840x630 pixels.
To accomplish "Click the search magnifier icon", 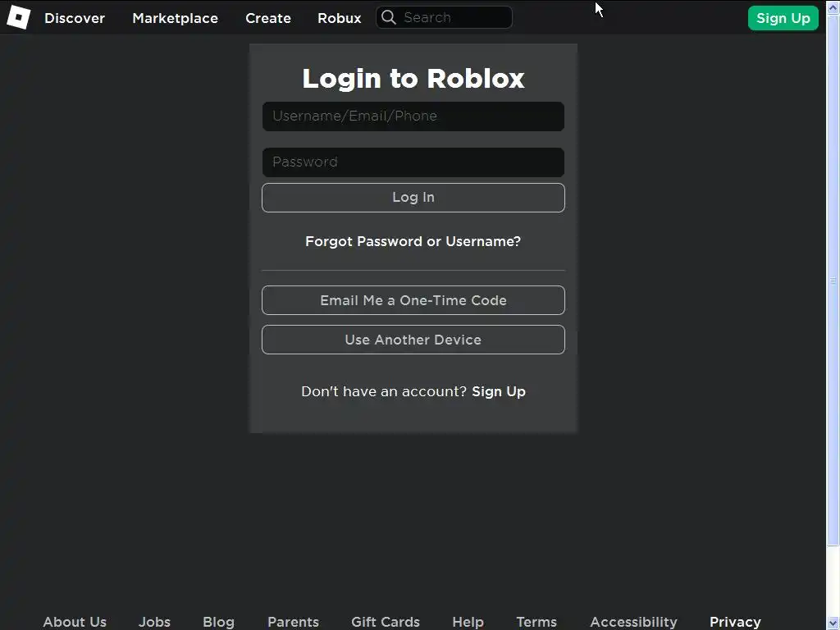I will [388, 18].
